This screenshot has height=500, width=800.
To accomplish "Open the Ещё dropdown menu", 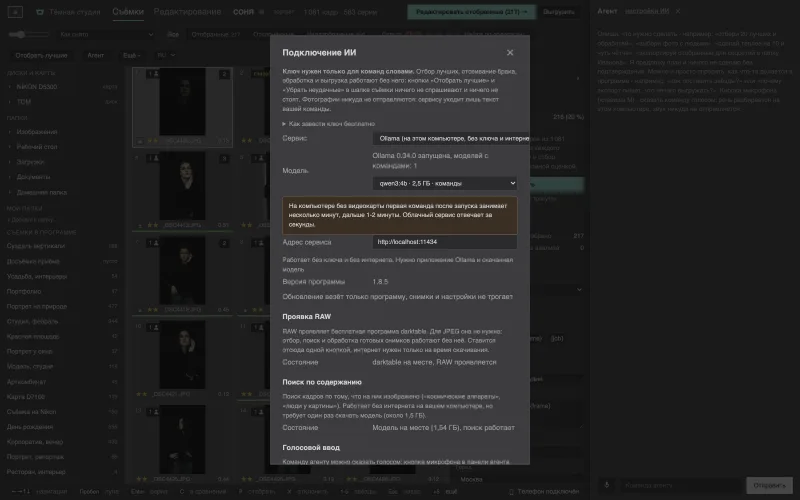I will pyautogui.click(x=131, y=55).
